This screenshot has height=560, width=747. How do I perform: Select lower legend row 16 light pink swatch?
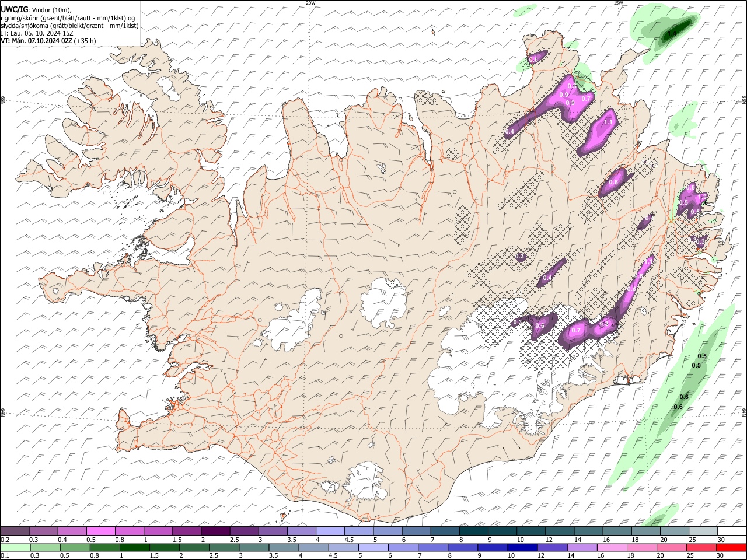(612, 547)
